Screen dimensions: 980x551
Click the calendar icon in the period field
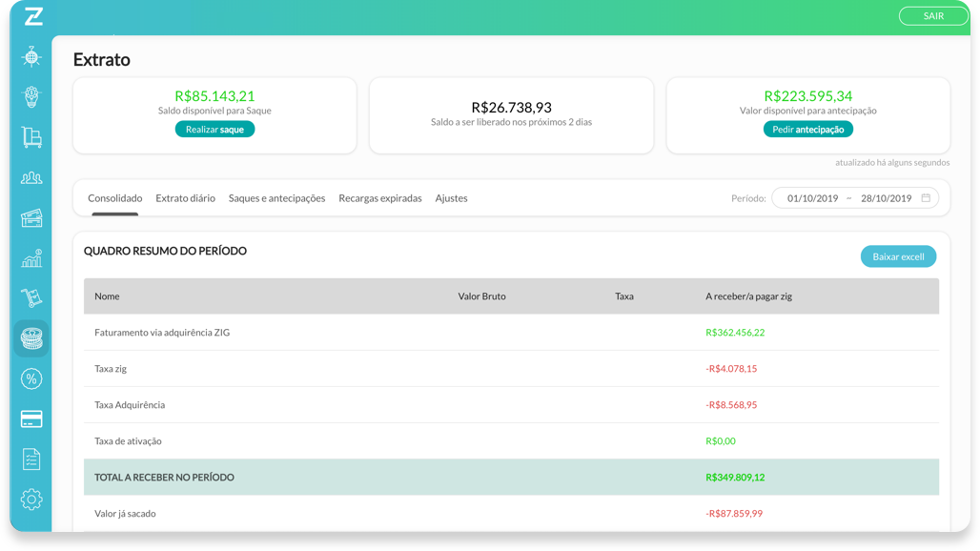[926, 198]
